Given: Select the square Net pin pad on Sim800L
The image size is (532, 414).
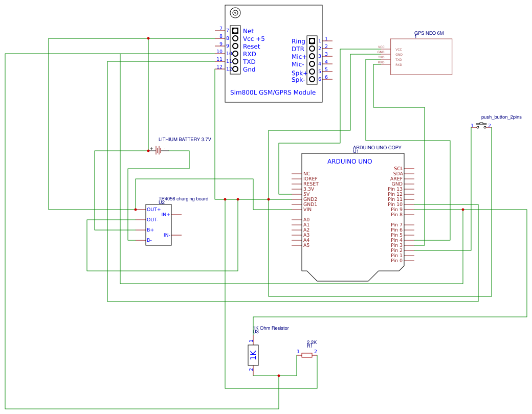Looking at the screenshot, I should tap(235, 31).
